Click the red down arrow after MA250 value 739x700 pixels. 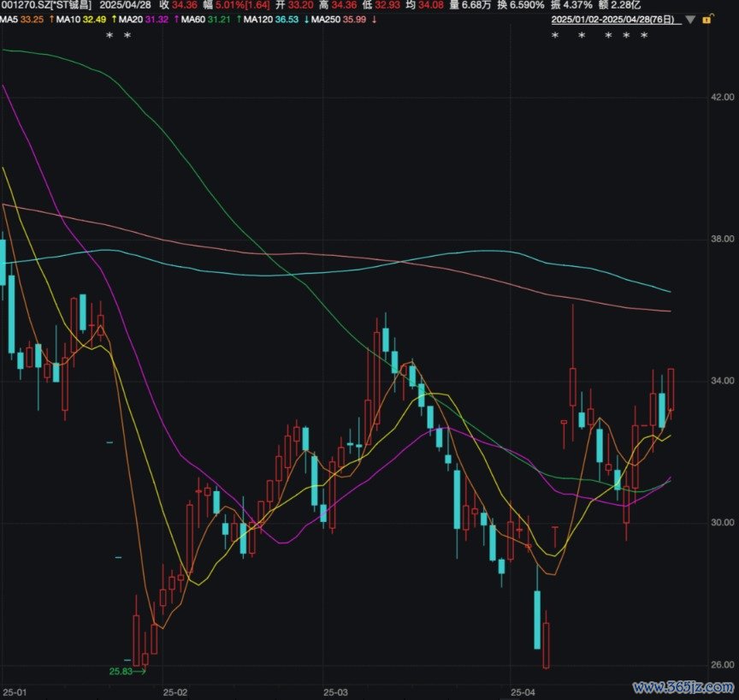pyautogui.click(x=374, y=19)
